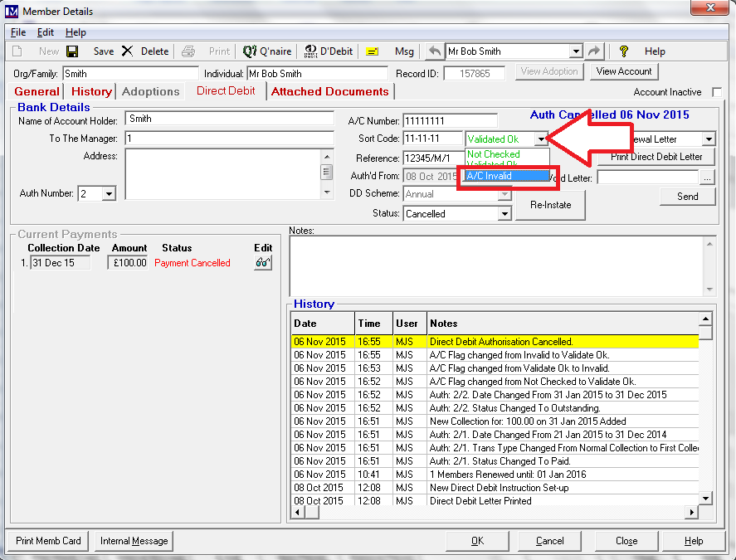Switch to the History tab
The height and width of the screenshot is (560, 736).
coord(91,91)
